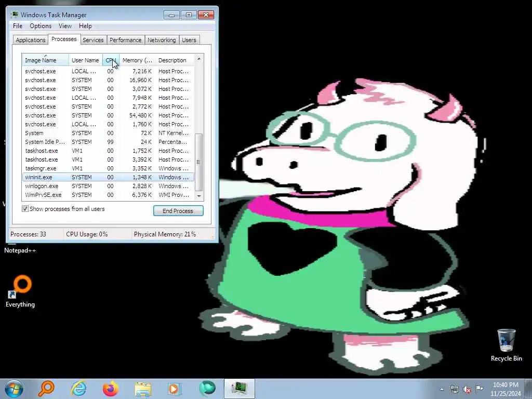Image resolution: width=532 pixels, height=399 pixels.
Task: Launch the orange magnifier search taskbar icon
Action: [46, 389]
